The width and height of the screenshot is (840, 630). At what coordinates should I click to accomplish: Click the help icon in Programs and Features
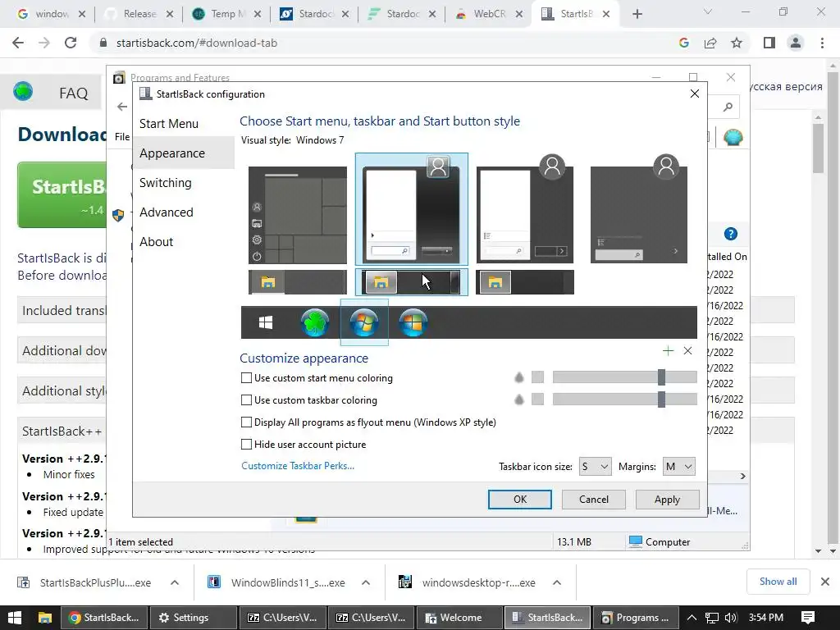731,234
